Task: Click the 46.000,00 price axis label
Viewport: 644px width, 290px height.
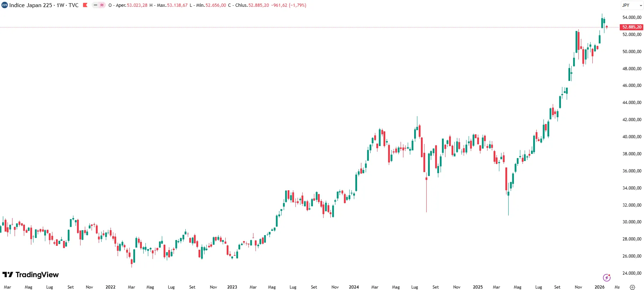Action: (632, 86)
